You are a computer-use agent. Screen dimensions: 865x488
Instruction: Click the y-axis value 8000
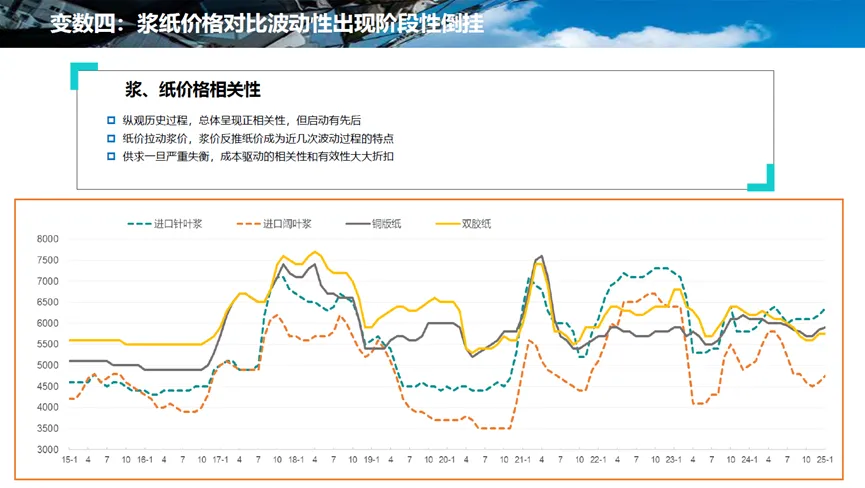pos(47,239)
